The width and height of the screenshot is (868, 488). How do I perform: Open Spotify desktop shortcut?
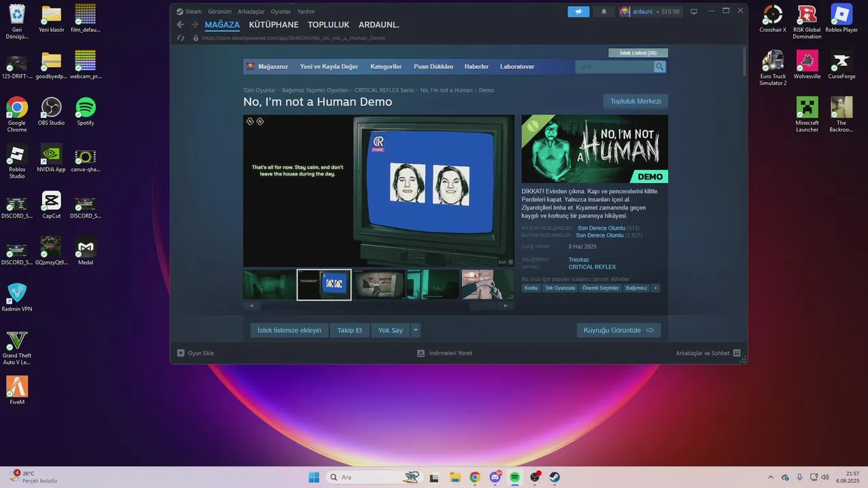coord(85,112)
